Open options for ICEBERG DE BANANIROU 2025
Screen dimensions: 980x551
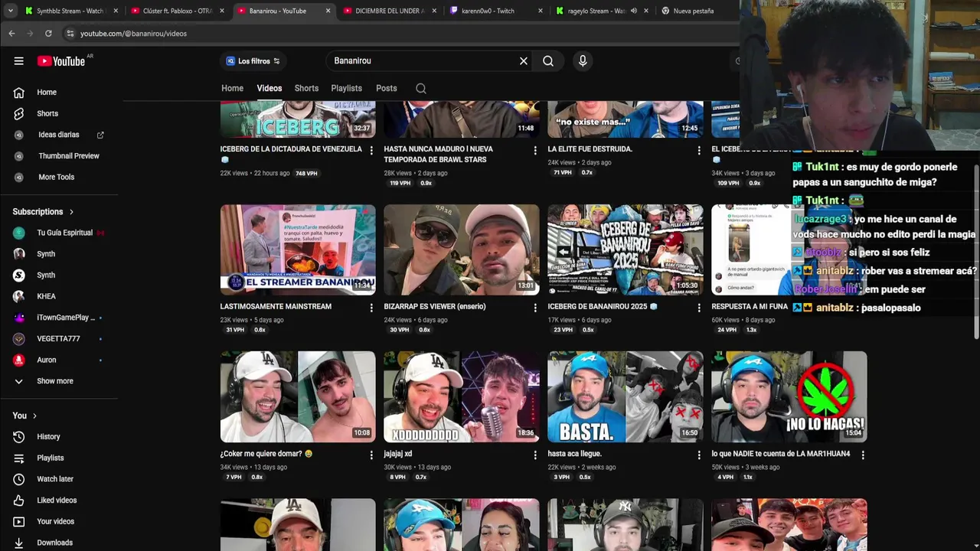point(699,308)
